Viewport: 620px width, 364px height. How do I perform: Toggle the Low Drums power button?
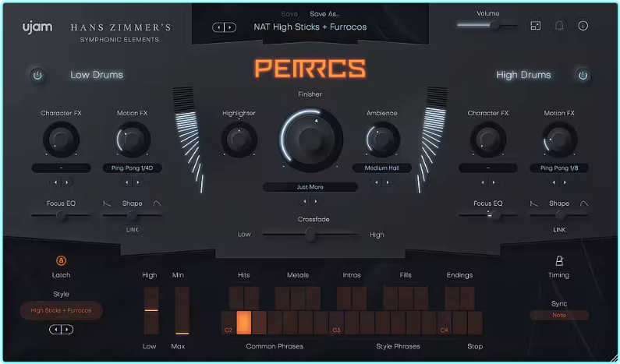tap(37, 75)
